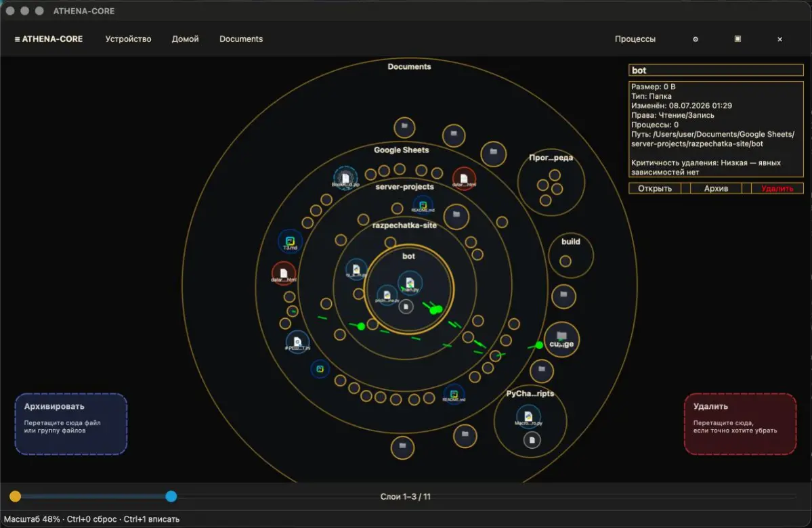
Task: Select the Macro...ro.py file in PyCha...ripts
Action: click(528, 416)
